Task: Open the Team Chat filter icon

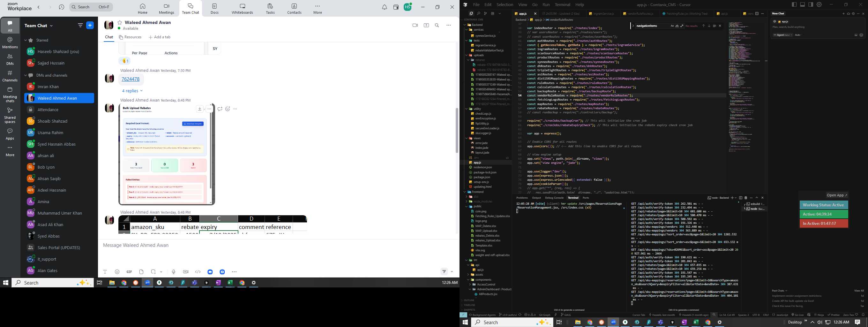Action: tap(80, 25)
